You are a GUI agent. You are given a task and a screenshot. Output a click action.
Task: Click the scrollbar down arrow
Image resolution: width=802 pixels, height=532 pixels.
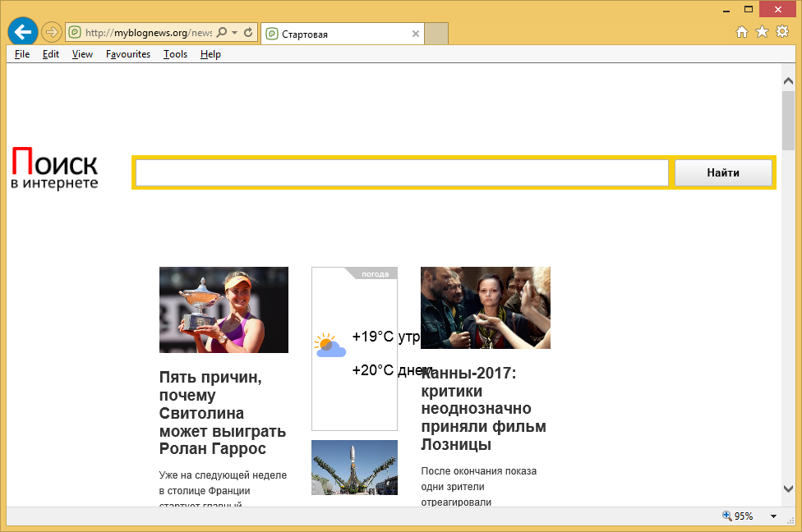click(788, 488)
